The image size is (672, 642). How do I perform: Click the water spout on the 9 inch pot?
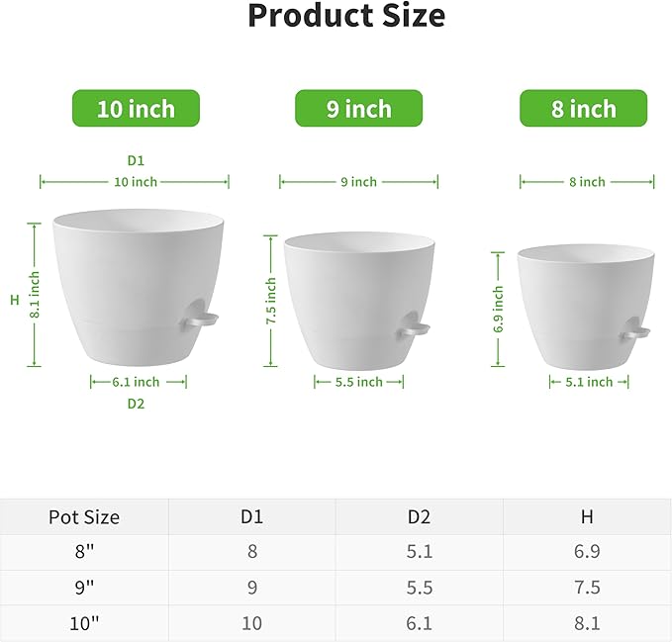pos(415,323)
